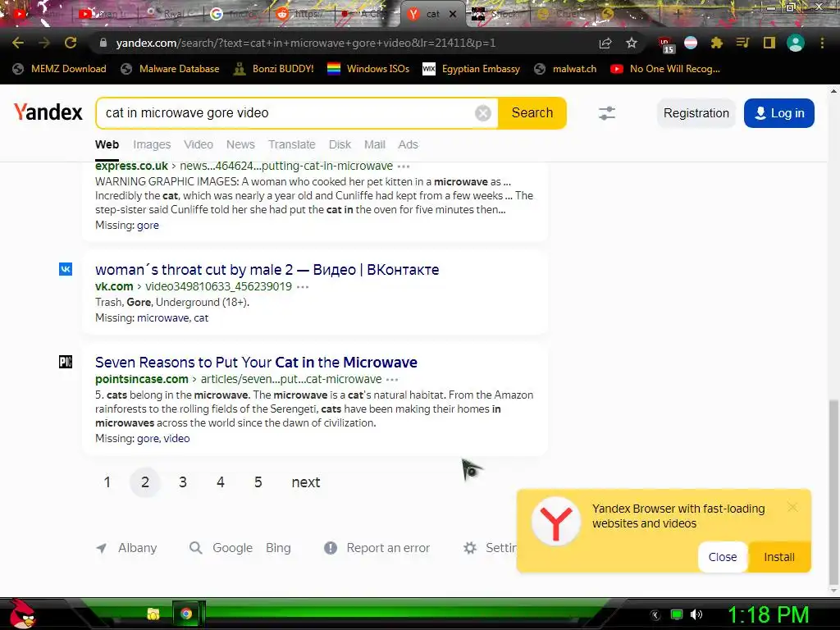Open the uBlock extension icon showing 15
840x630 pixels.
pos(666,44)
